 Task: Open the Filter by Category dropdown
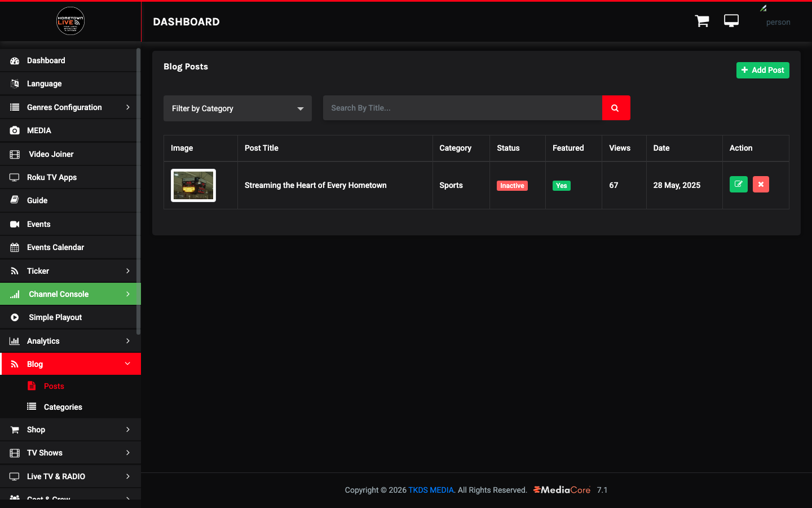[237, 108]
